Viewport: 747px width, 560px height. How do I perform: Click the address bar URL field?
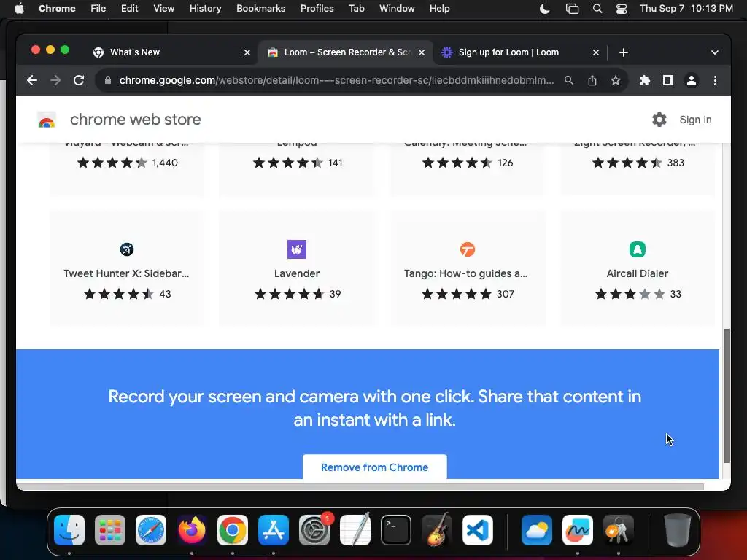pos(336,80)
